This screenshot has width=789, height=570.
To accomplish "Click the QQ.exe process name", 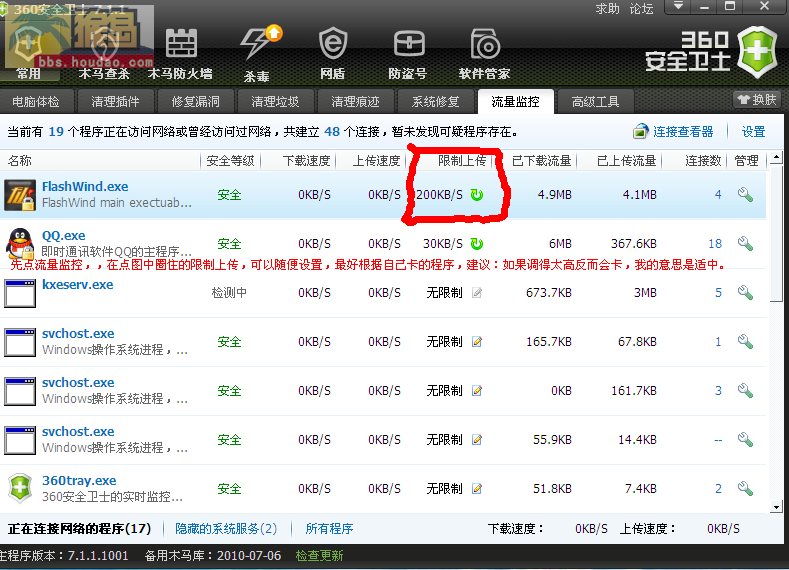I will tap(63, 235).
